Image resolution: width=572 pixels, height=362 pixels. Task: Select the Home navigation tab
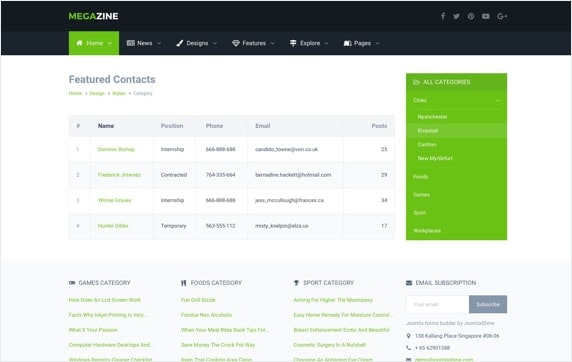point(94,43)
